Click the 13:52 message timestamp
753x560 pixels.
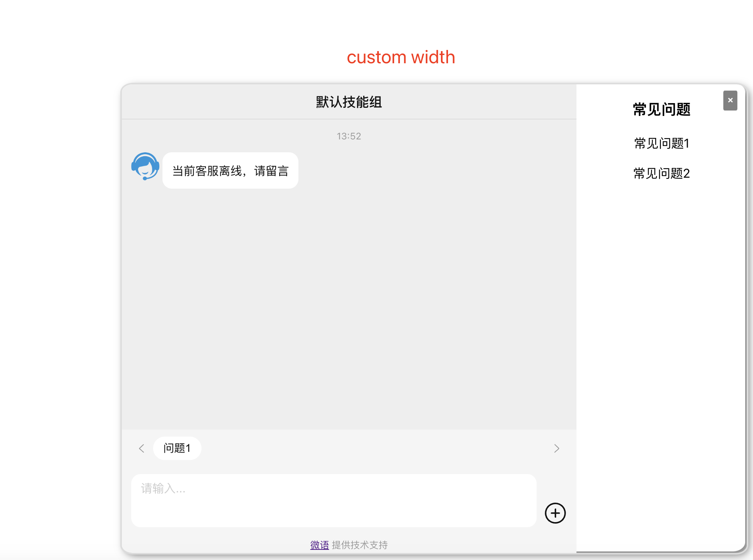pyautogui.click(x=349, y=136)
